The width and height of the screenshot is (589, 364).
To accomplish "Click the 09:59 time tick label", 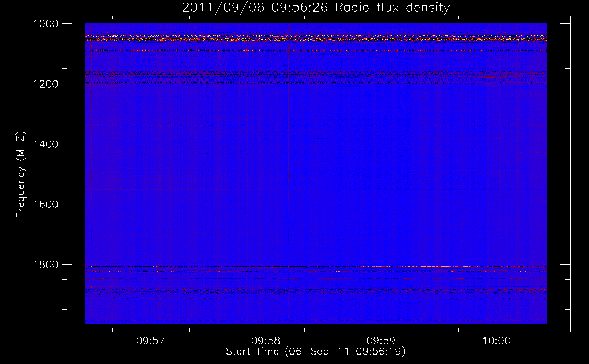I will click(x=381, y=341).
